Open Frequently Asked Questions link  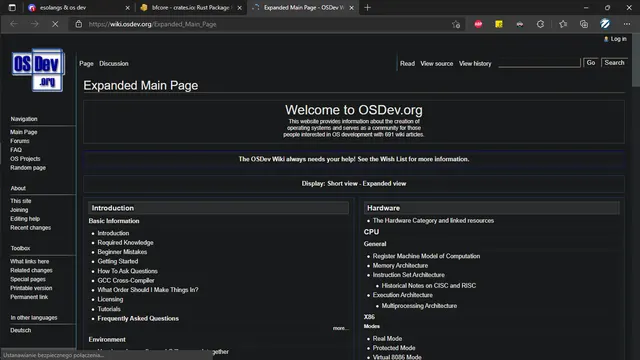pos(138,319)
